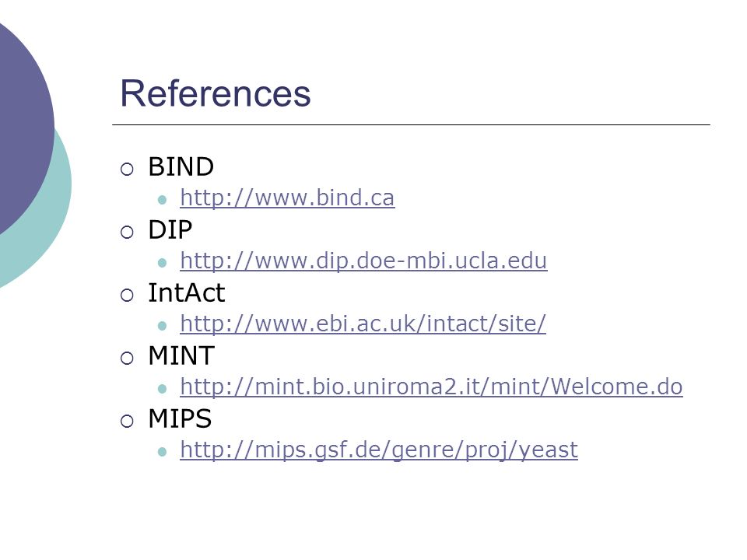Click the teal bullet before bind.ca link
The image size is (747, 560).
[162, 200]
